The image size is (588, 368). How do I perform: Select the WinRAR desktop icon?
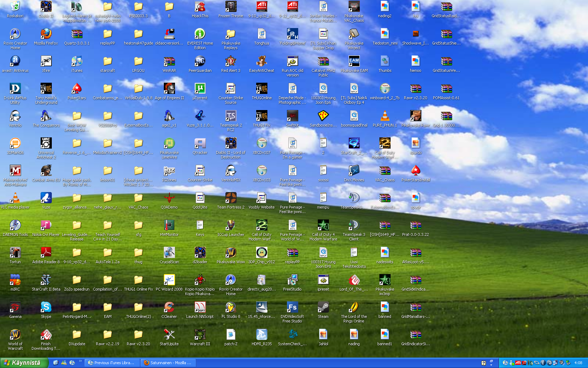coord(169,61)
